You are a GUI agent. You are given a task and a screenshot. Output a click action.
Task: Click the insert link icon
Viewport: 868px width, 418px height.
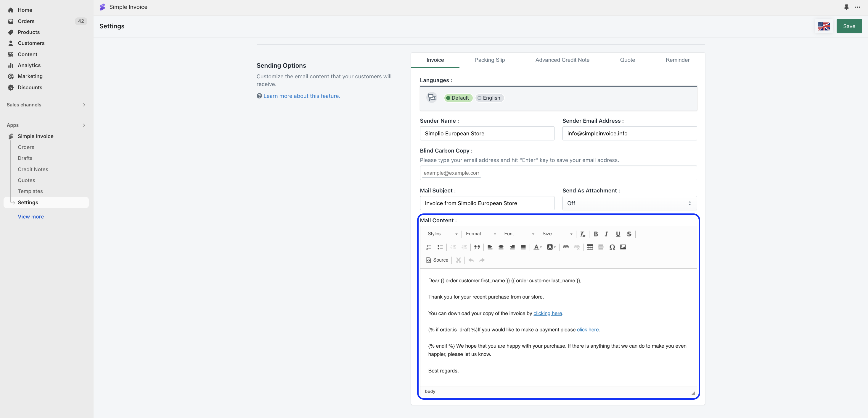tap(566, 247)
